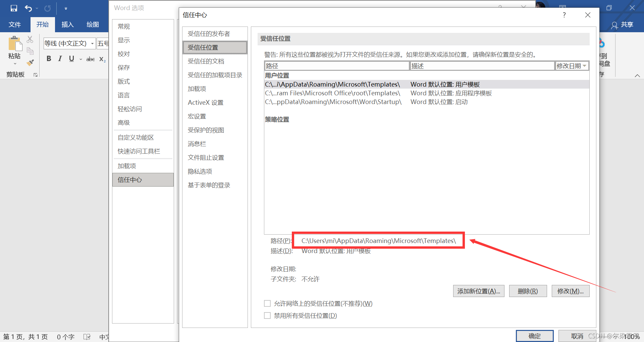Select 轻松访问 in Word options
This screenshot has height=342, width=644.
click(143, 109)
